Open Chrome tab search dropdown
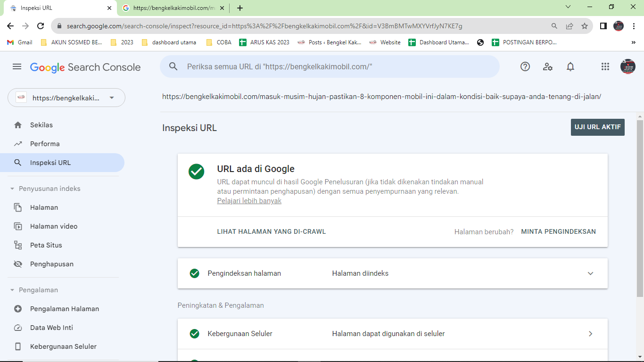The image size is (644, 362). [568, 7]
